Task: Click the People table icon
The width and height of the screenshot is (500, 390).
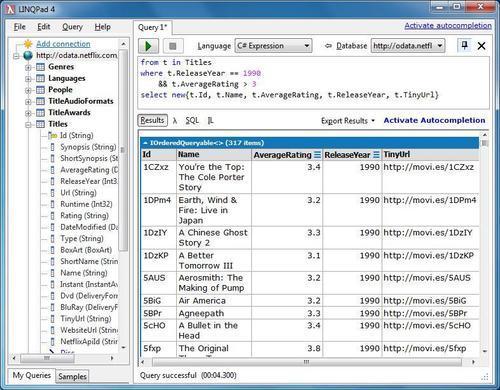Action: (40, 90)
